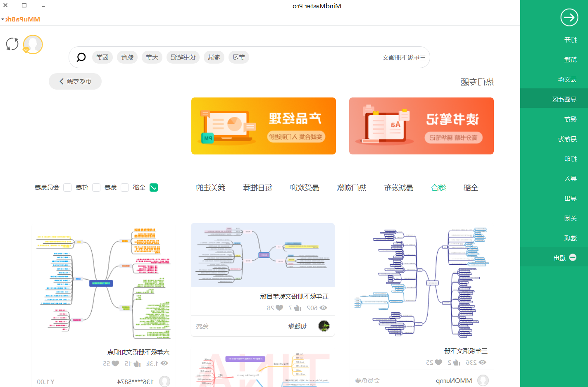Click the title 五年级下册语文教学目标
This screenshot has width=588, height=387.
(x=294, y=296)
